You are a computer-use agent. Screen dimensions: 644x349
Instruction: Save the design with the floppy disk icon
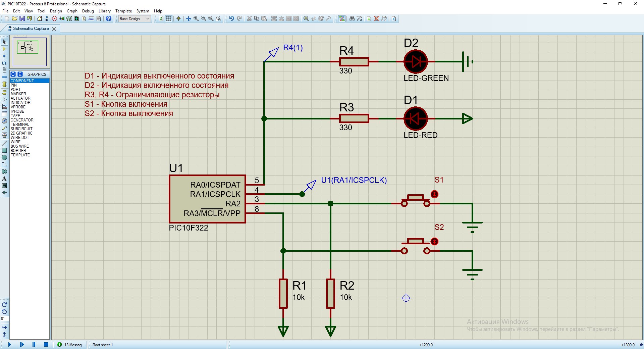[x=22, y=19]
